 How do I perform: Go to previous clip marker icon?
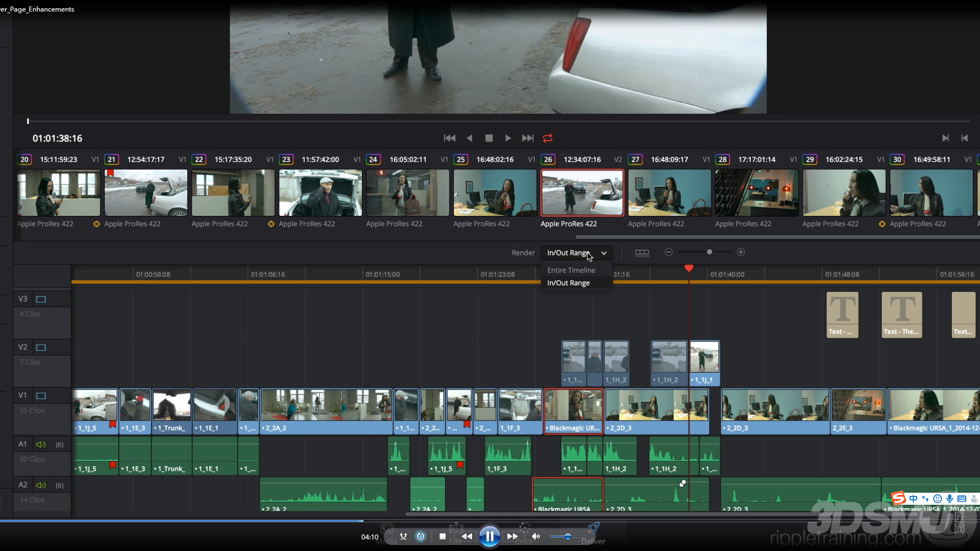965,138
